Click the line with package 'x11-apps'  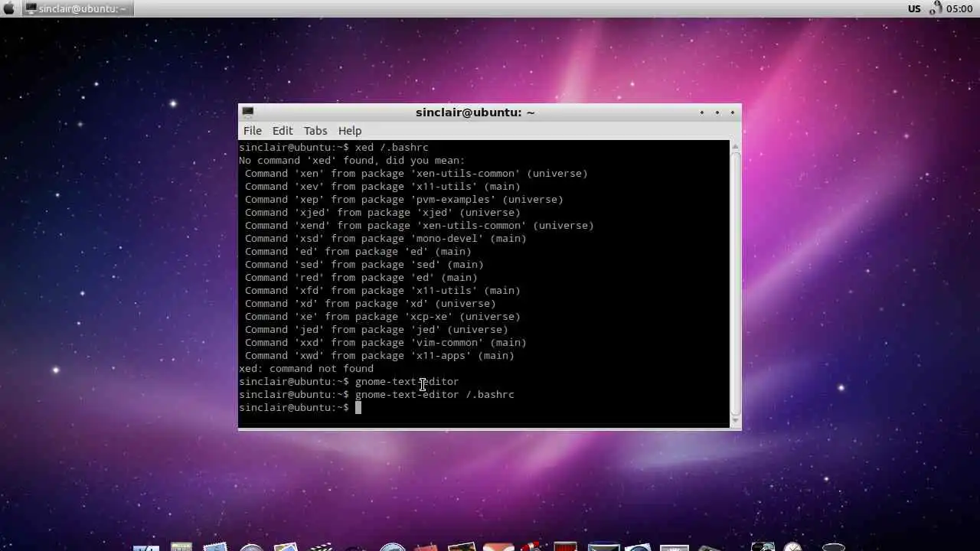(379, 355)
